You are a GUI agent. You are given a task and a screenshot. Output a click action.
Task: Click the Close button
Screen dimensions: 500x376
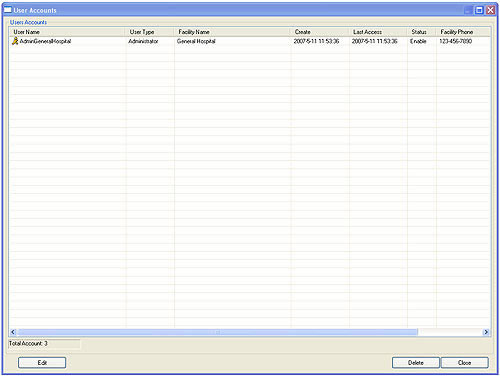tap(465, 363)
